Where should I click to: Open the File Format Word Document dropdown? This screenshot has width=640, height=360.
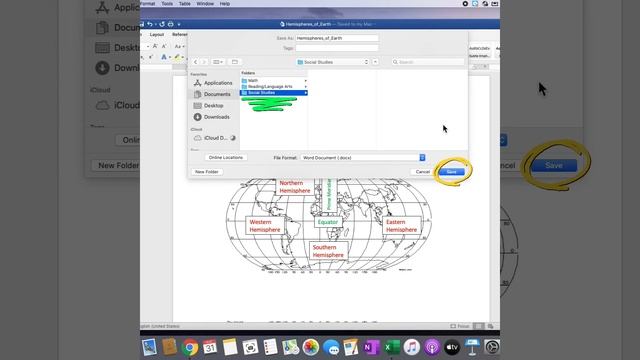click(x=363, y=158)
